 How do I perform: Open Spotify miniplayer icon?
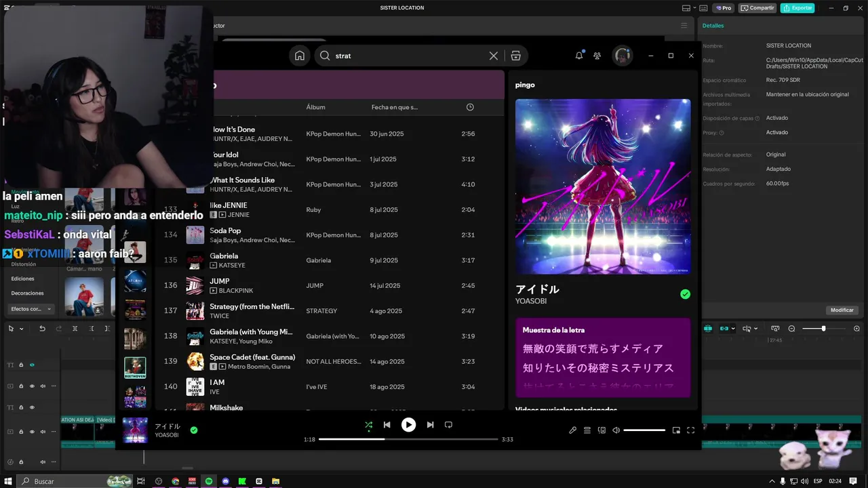click(x=676, y=430)
